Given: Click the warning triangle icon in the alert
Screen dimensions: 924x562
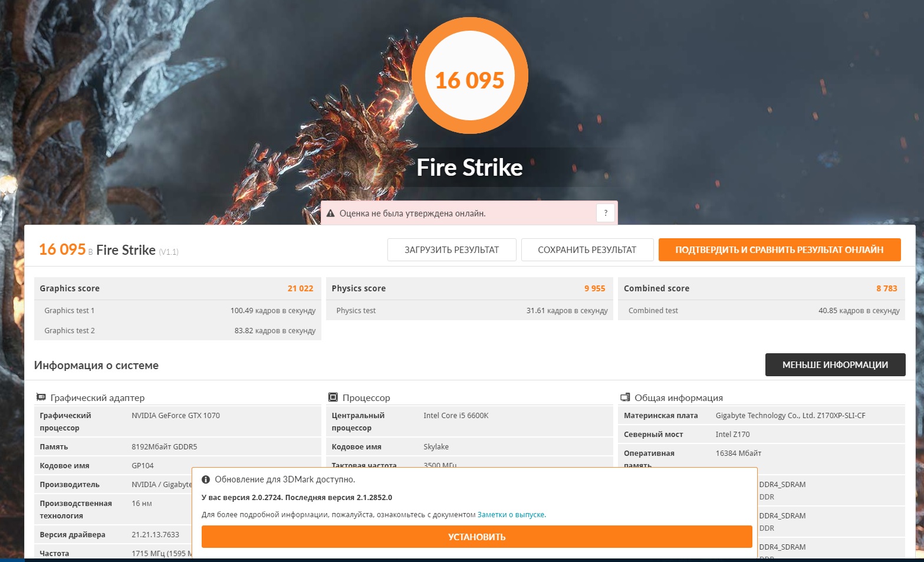Looking at the screenshot, I should click(x=331, y=213).
